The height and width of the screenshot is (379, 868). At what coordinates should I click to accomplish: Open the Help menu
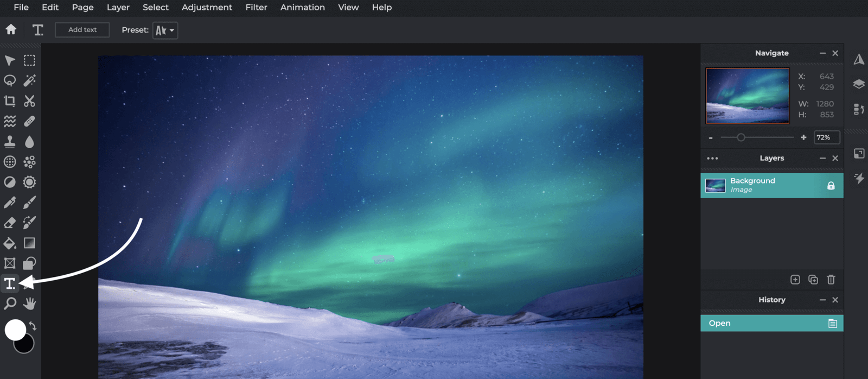[x=381, y=8]
